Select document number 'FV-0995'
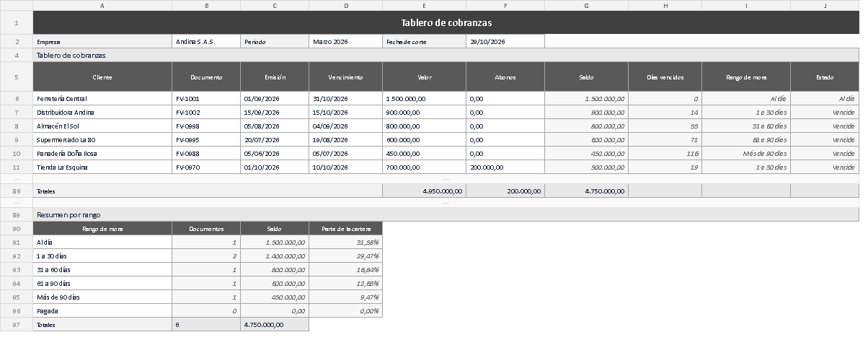 pyautogui.click(x=206, y=140)
